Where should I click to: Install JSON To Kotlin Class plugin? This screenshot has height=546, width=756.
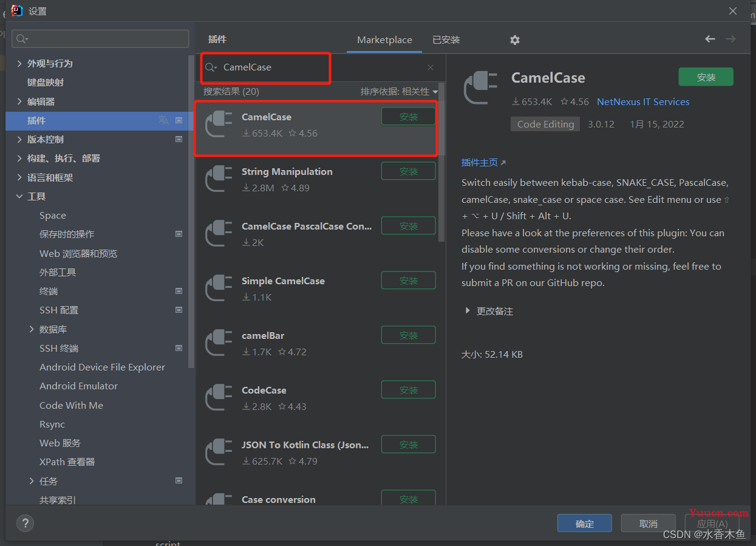pyautogui.click(x=409, y=445)
